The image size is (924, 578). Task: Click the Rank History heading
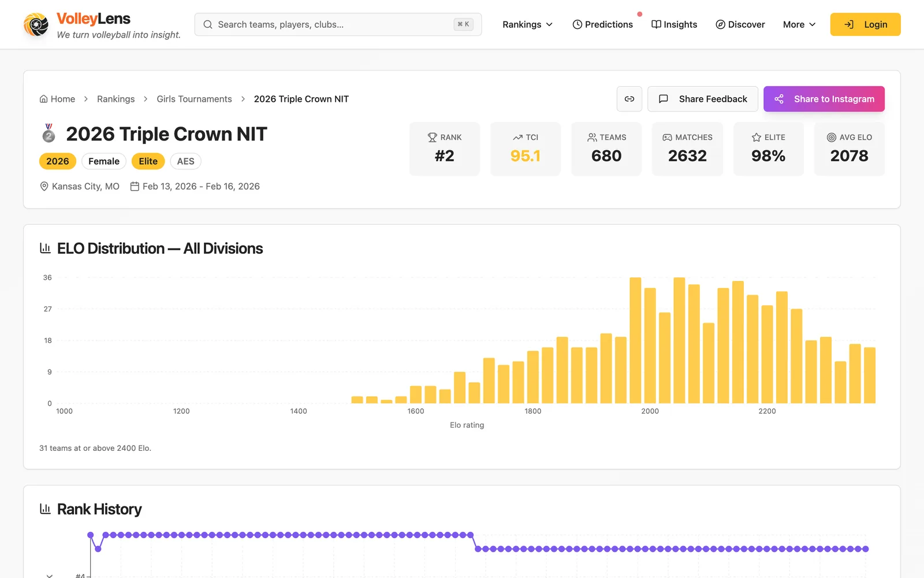99,509
